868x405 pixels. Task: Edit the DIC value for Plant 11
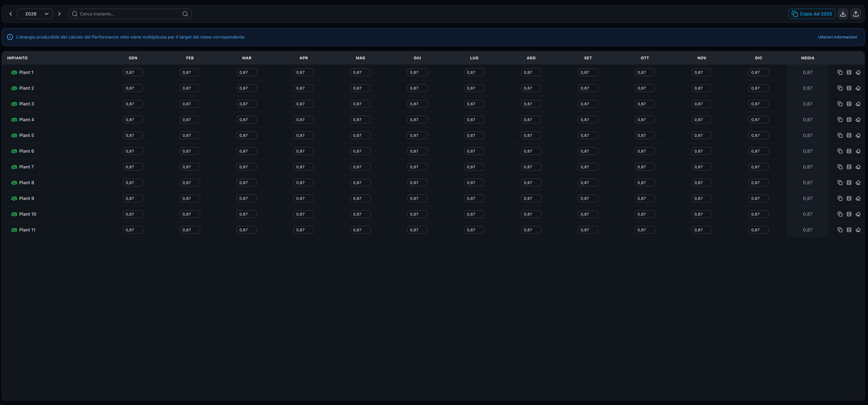[758, 230]
